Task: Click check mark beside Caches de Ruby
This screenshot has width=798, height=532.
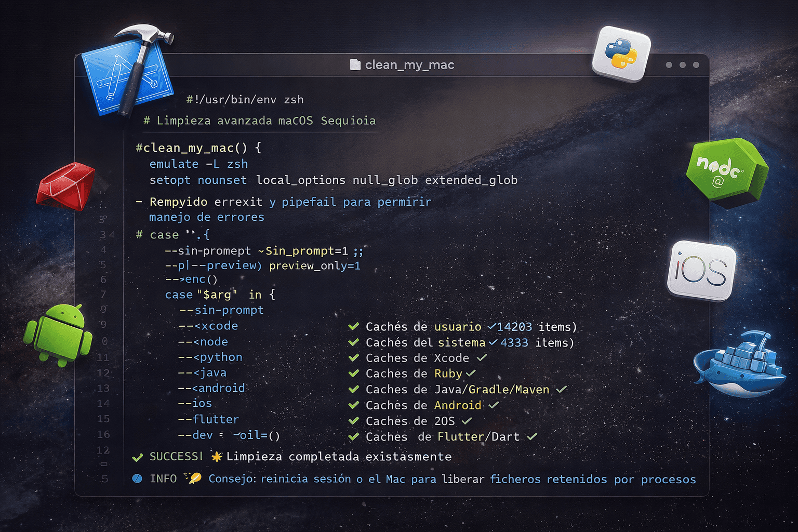Action: click(354, 373)
